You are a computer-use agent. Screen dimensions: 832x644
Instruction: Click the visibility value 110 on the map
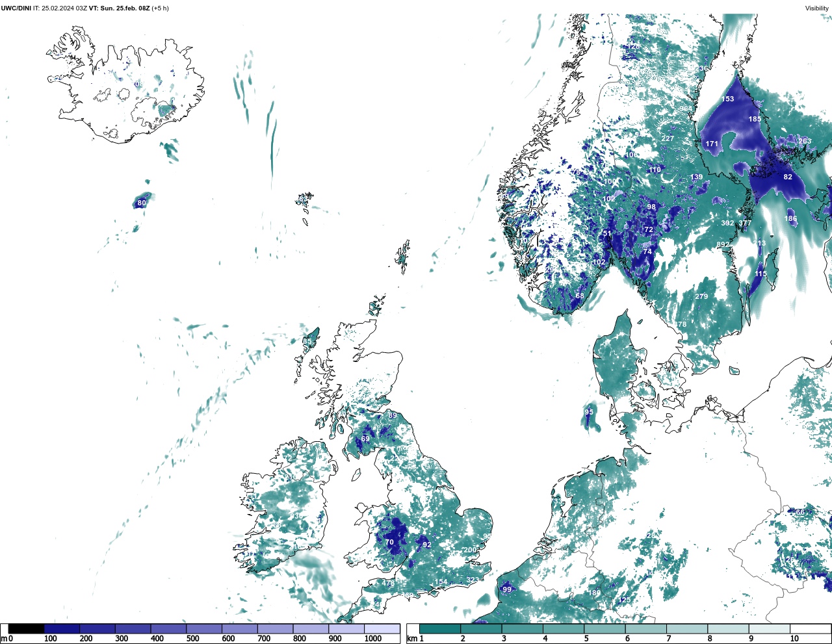coord(655,170)
